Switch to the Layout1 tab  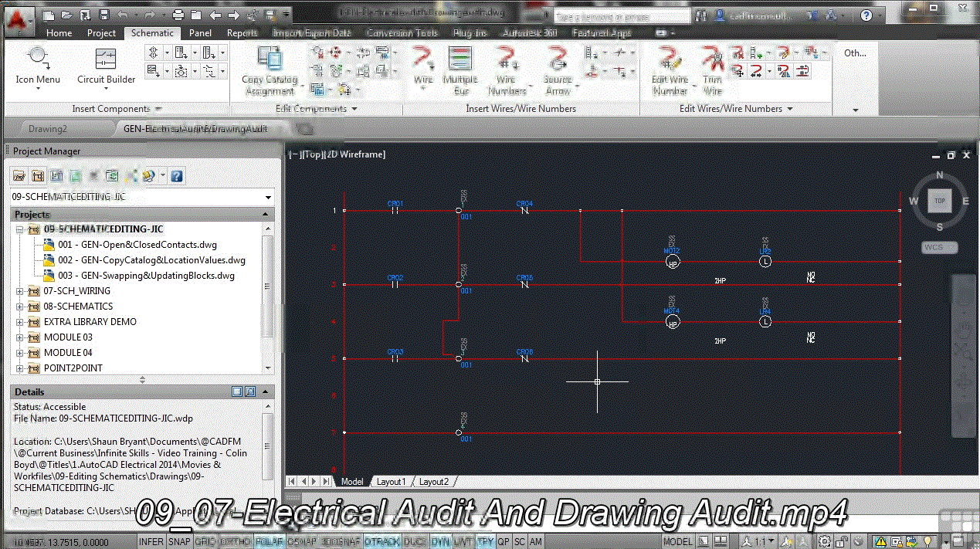click(391, 482)
